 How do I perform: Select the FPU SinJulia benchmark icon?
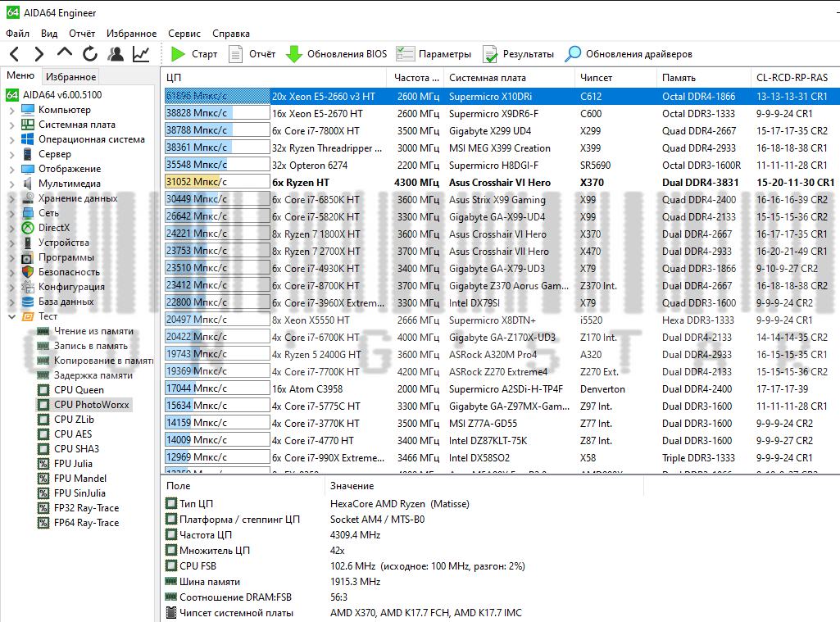click(x=43, y=493)
